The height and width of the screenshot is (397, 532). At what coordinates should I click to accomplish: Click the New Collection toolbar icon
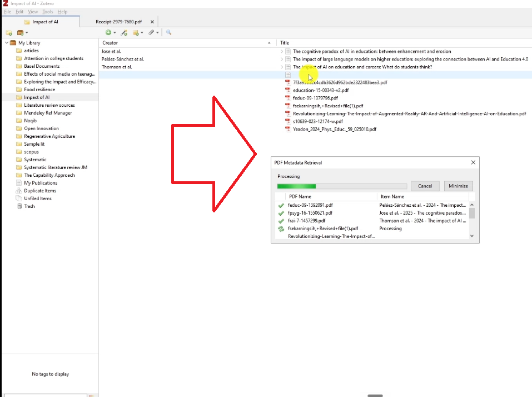9,33
